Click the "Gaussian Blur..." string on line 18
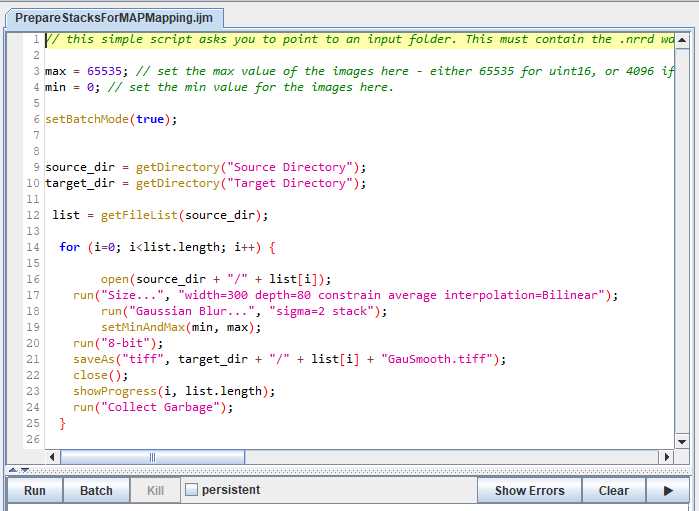The width and height of the screenshot is (699, 511). (x=192, y=312)
